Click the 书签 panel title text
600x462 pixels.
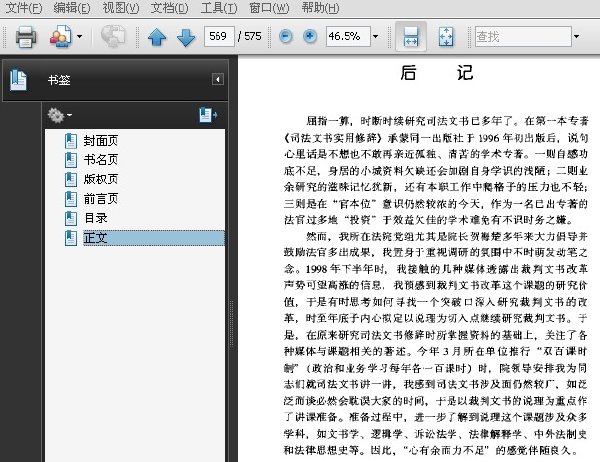tap(59, 80)
